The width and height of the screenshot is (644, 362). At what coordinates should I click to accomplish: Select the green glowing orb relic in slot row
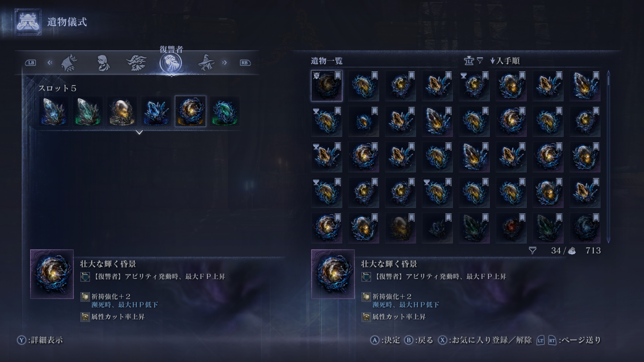tap(225, 111)
